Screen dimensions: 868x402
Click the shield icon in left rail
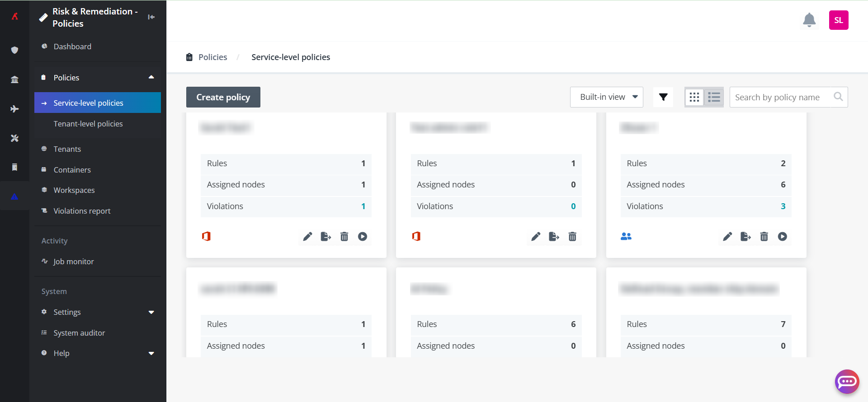pyautogui.click(x=14, y=50)
